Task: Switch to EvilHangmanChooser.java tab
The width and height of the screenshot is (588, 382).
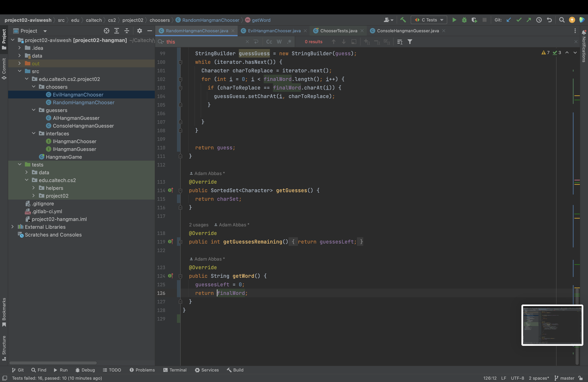Action: coord(274,31)
